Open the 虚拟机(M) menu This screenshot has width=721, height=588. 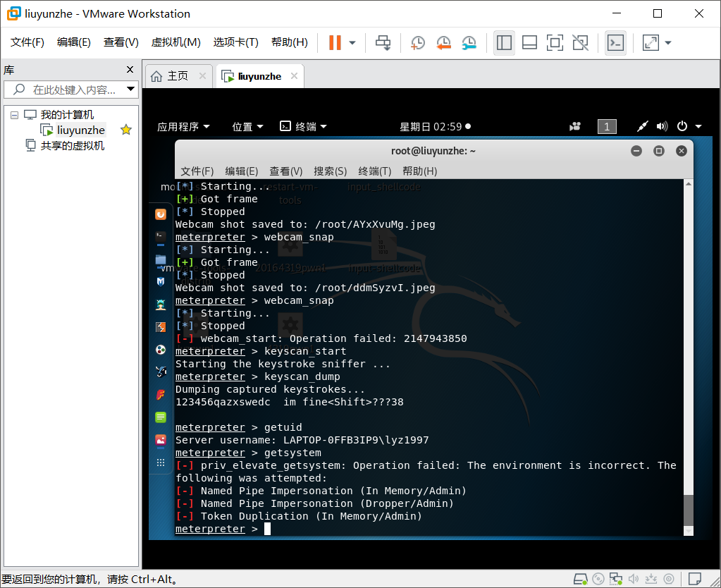click(x=175, y=42)
